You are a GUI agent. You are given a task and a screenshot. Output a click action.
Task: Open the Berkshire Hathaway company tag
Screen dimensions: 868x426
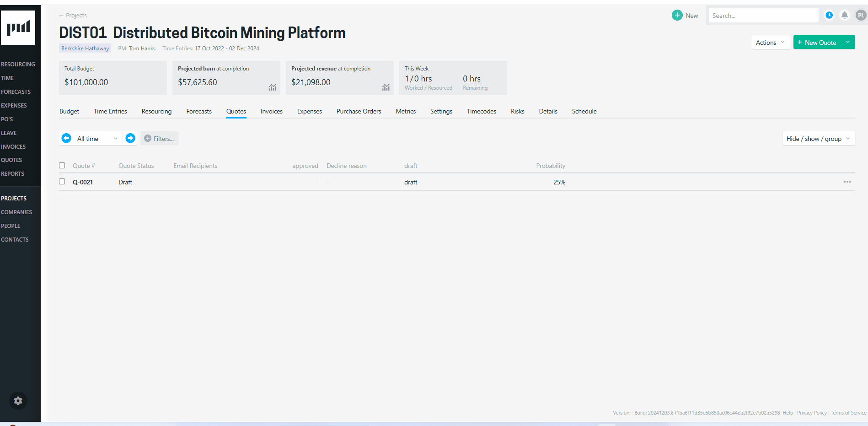pyautogui.click(x=85, y=48)
